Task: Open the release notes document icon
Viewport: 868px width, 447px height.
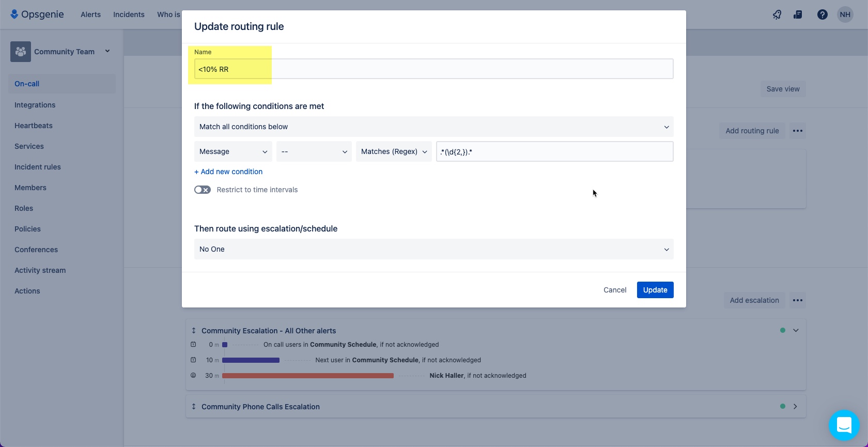Action: (x=798, y=14)
